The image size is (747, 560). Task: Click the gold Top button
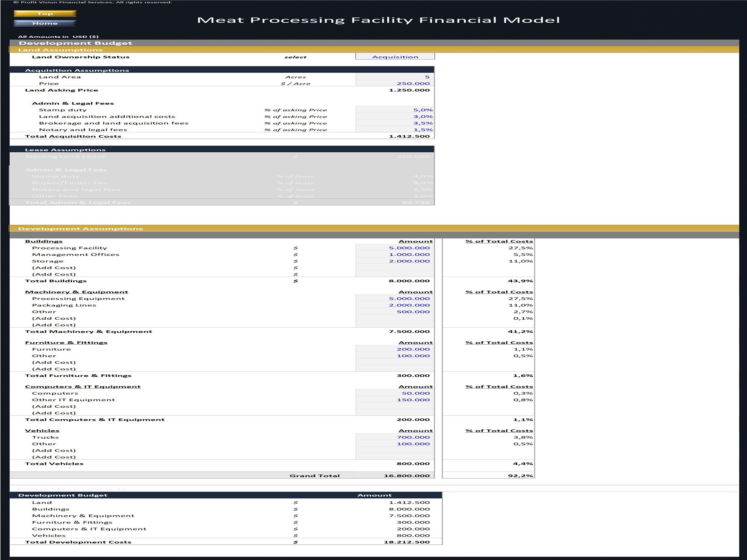45,14
